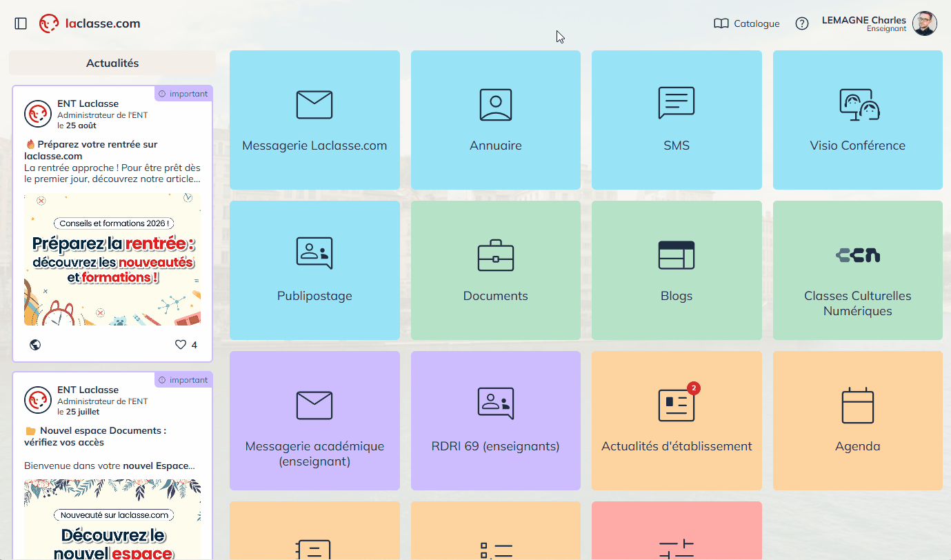951x560 pixels.
Task: Click globe icon on rentrée post
Action: (x=35, y=345)
